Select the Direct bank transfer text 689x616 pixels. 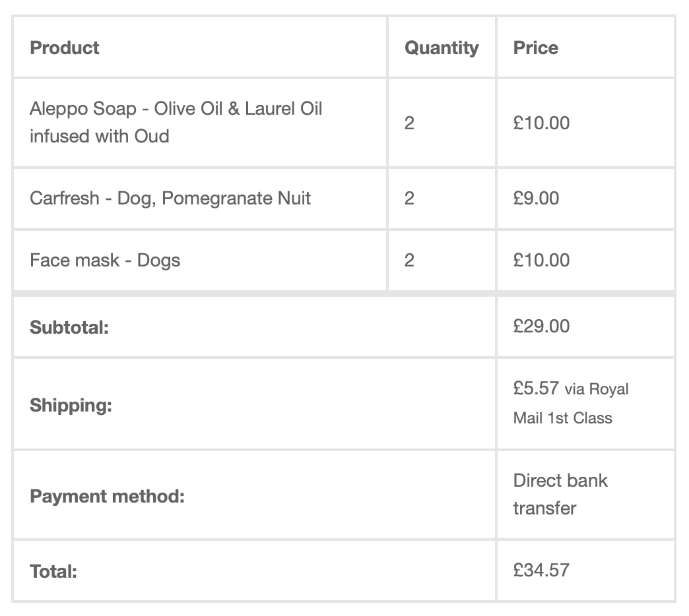tap(560, 494)
